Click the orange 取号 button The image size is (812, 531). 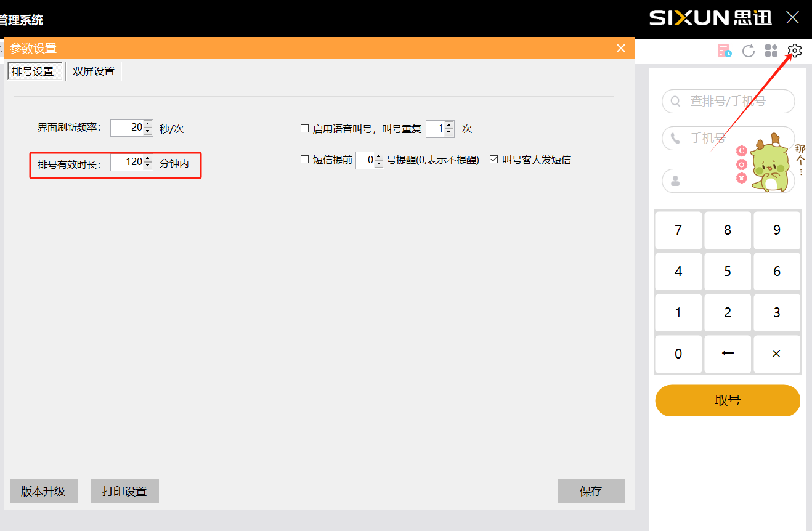pos(727,400)
